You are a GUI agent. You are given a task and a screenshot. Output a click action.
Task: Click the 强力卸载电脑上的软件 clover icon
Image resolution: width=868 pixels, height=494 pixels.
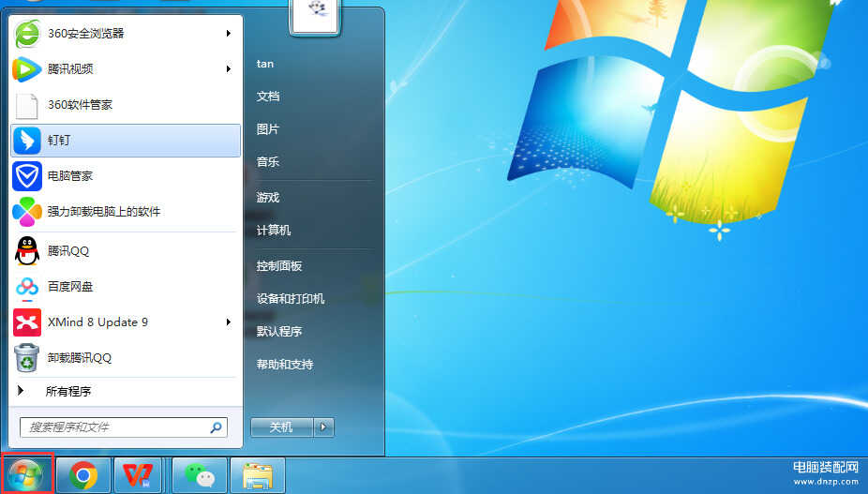pos(26,212)
